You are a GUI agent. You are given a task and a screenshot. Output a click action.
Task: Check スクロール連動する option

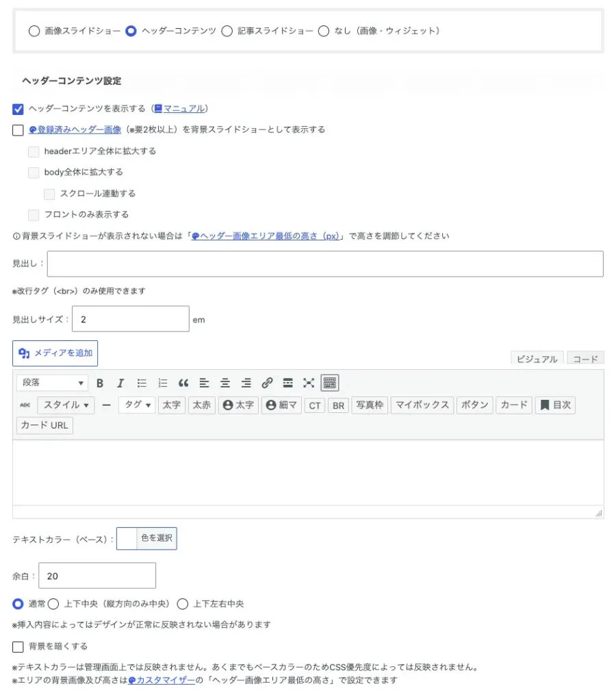point(49,194)
